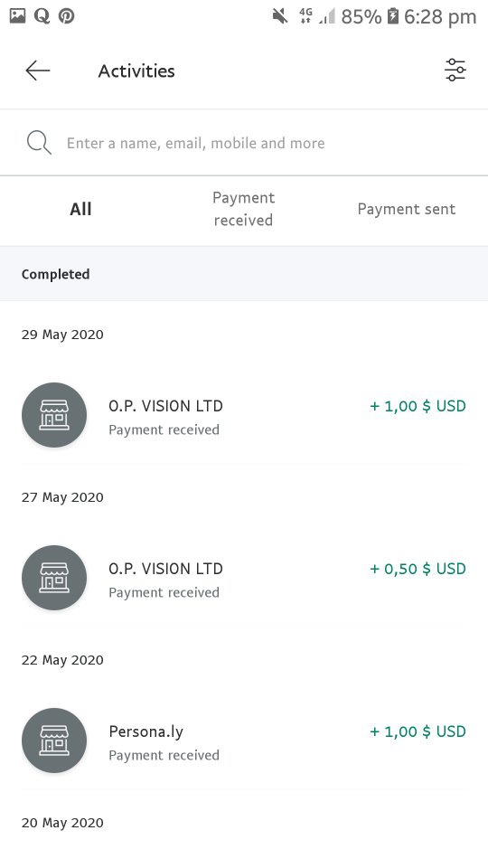Switch to the Payment sent tab

tap(407, 209)
